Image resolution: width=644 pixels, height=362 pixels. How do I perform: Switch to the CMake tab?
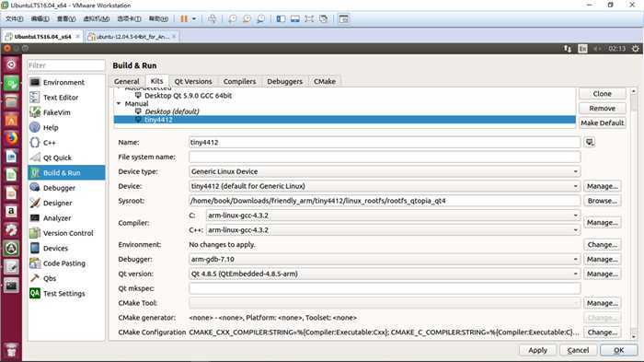pos(325,81)
